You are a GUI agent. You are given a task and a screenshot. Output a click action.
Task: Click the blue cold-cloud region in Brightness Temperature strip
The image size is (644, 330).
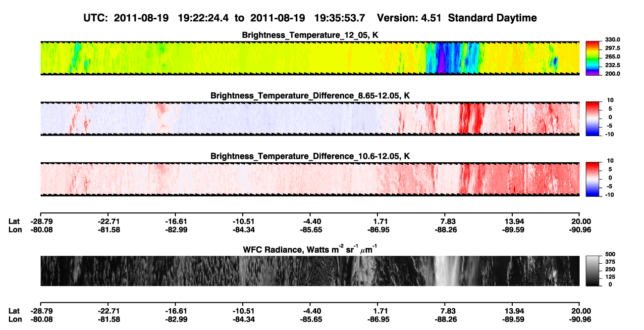point(448,58)
